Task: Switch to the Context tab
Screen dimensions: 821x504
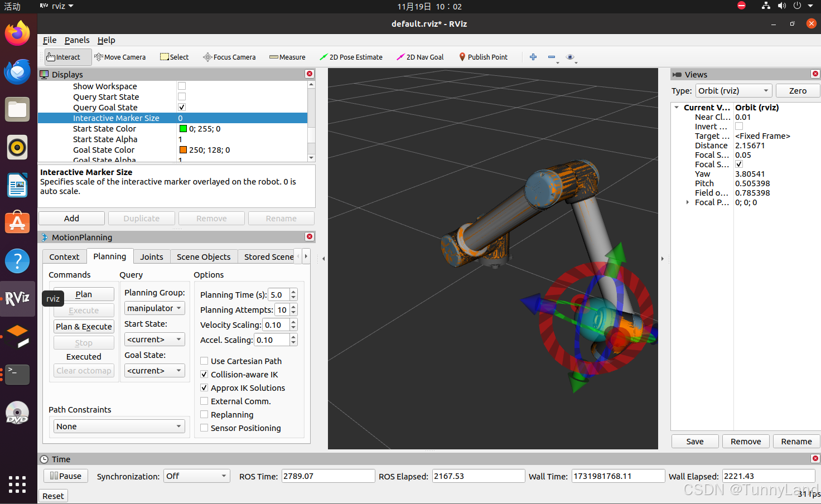Action: pyautogui.click(x=64, y=256)
